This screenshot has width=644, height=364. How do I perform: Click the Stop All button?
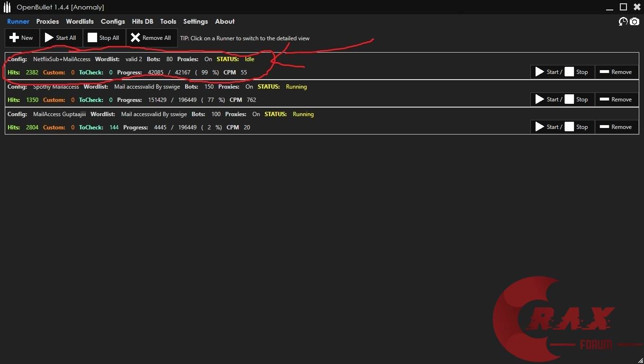point(104,38)
